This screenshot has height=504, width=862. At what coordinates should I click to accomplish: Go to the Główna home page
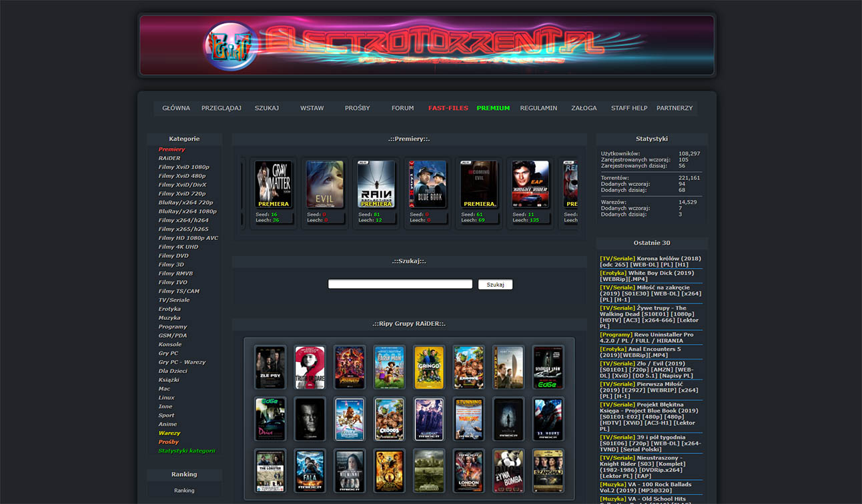click(176, 108)
